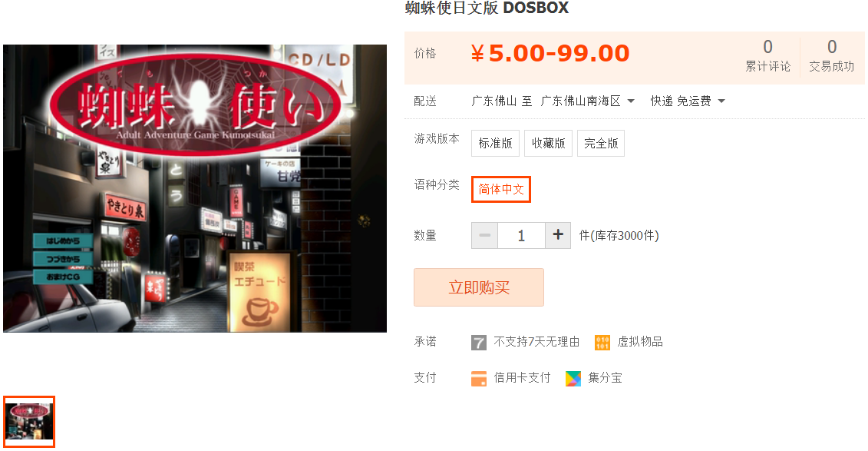Click the 信用卡支付 payment label
868x451 pixels.
point(522,378)
